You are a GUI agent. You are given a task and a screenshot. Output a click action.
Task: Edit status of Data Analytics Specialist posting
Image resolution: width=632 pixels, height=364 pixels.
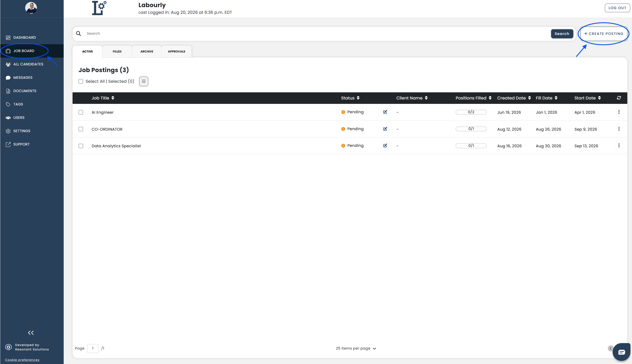[385, 146]
